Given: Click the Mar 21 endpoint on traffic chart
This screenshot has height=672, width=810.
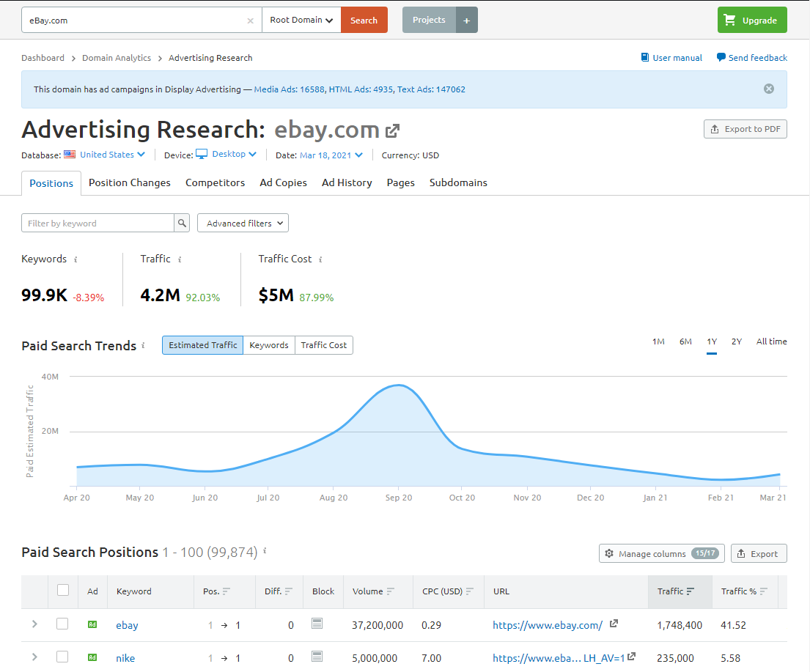Looking at the screenshot, I should pyautogui.click(x=779, y=474).
